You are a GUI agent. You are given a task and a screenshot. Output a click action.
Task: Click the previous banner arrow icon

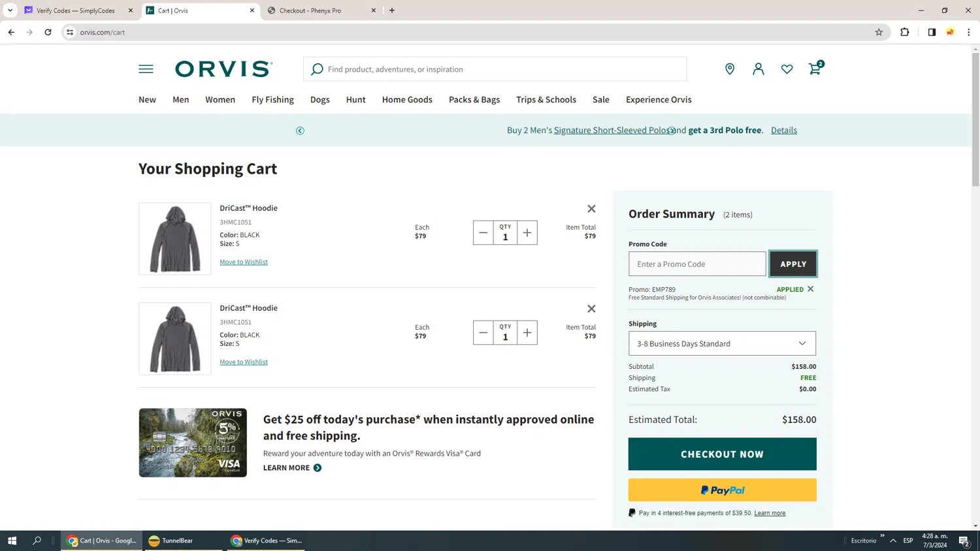(x=300, y=131)
